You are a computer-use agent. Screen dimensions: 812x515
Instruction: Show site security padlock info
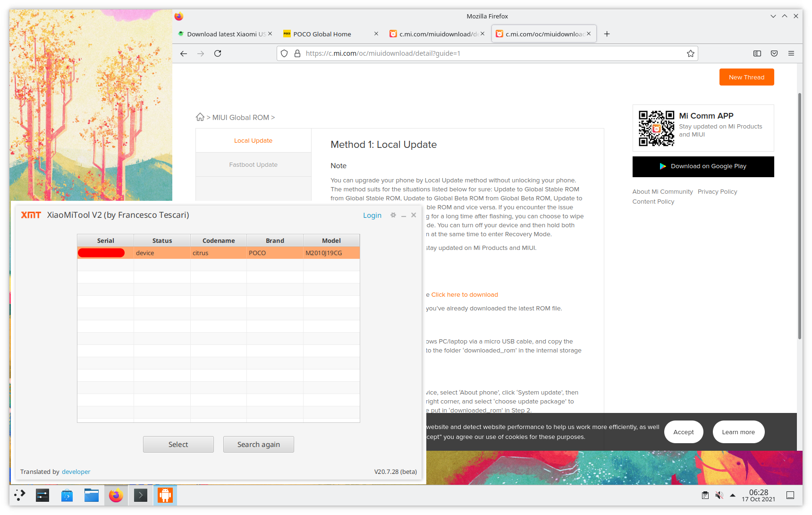297,53
